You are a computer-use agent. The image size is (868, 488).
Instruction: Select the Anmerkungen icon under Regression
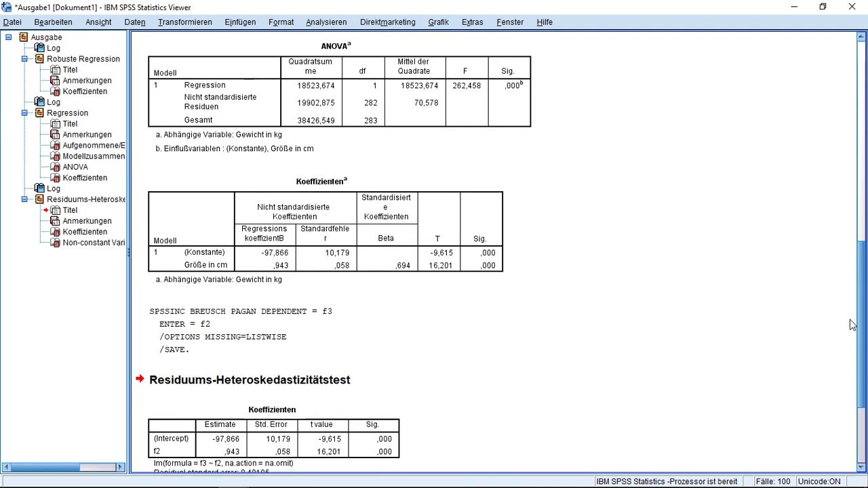[x=56, y=135]
